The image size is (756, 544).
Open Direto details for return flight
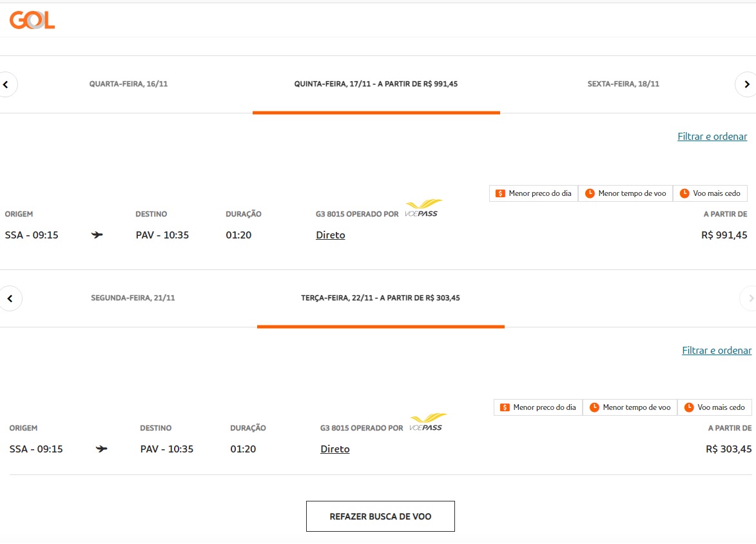coord(334,449)
